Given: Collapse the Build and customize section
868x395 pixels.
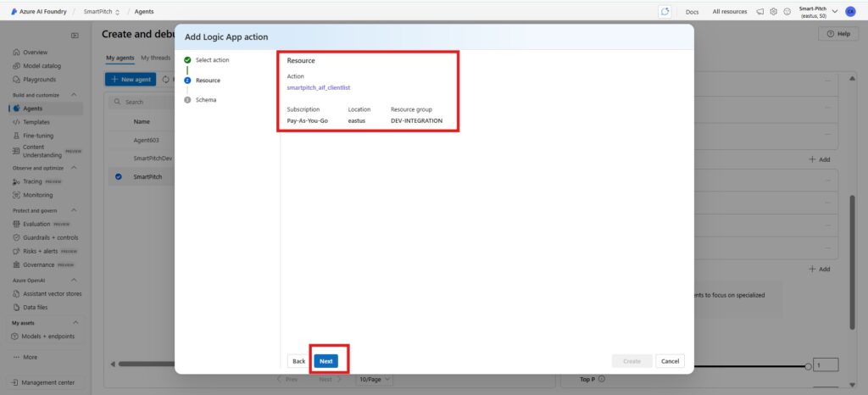Looking at the screenshot, I should click(x=74, y=94).
